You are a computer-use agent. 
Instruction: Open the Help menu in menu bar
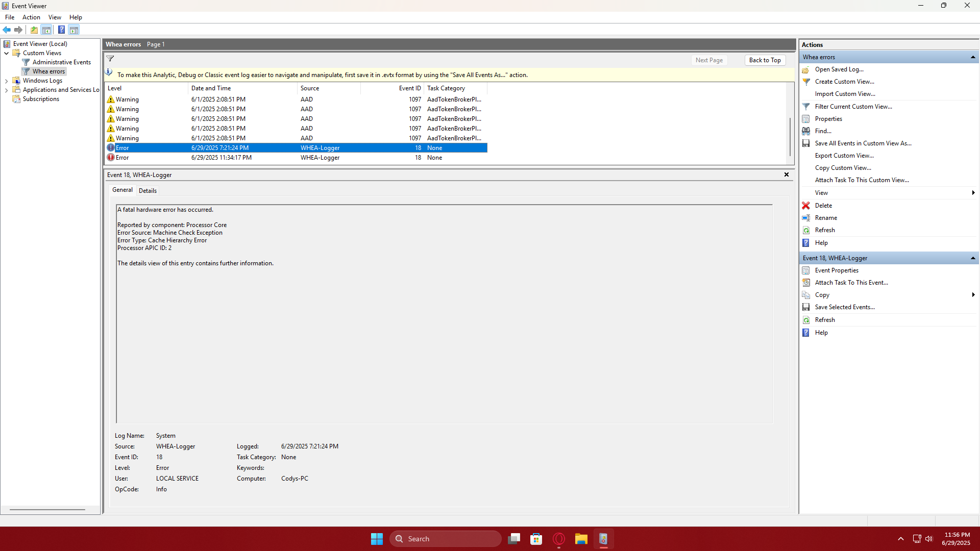[x=76, y=17]
